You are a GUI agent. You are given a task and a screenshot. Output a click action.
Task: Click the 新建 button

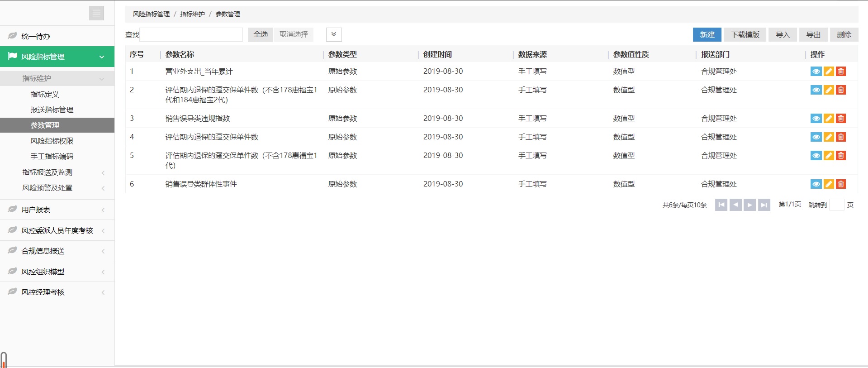click(707, 34)
